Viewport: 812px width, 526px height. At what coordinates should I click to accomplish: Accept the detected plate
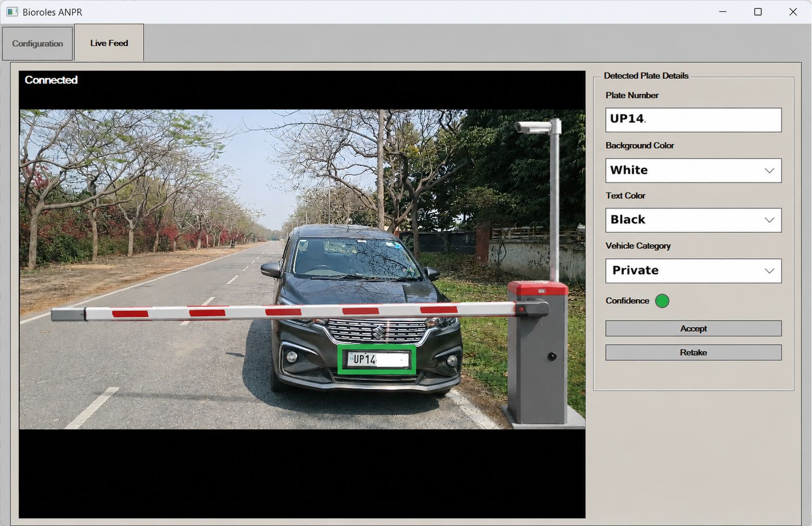point(693,328)
